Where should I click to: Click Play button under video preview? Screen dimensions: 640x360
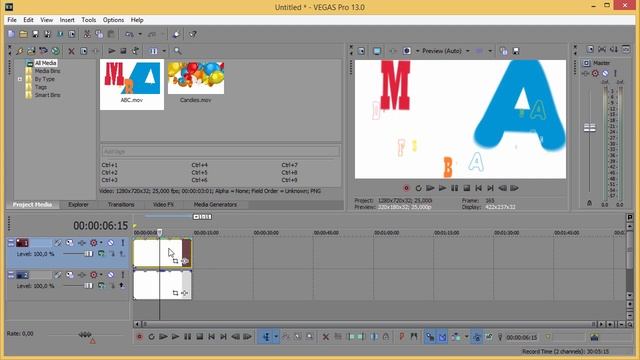pos(442,188)
